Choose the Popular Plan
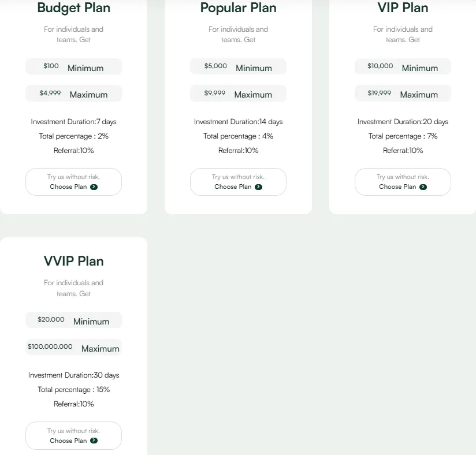Image resolution: width=476 pixels, height=455 pixels. [x=238, y=182]
